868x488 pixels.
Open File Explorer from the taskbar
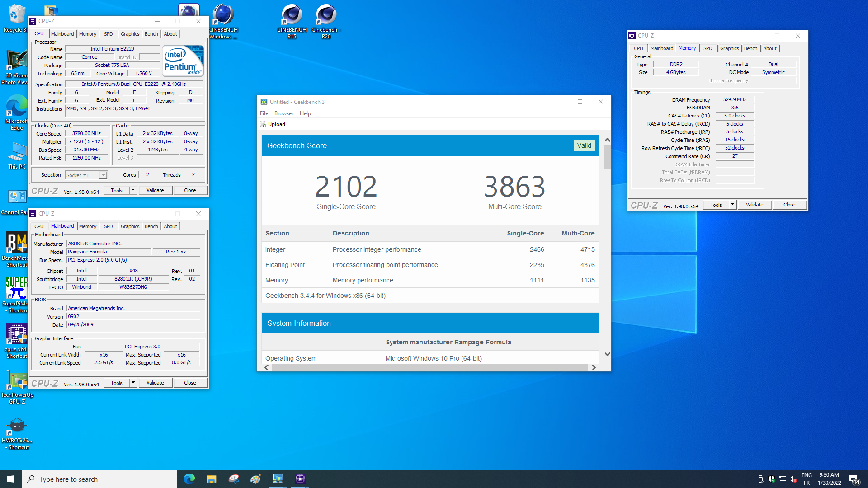click(211, 479)
